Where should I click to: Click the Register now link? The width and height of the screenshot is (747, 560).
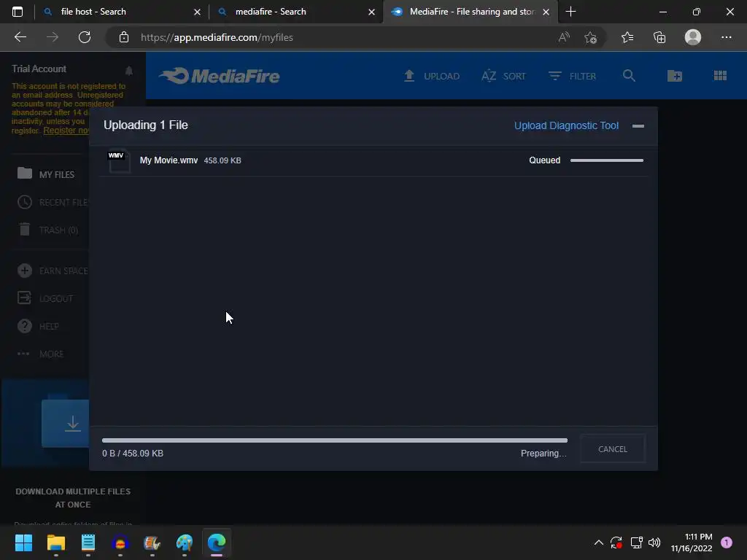pos(66,131)
